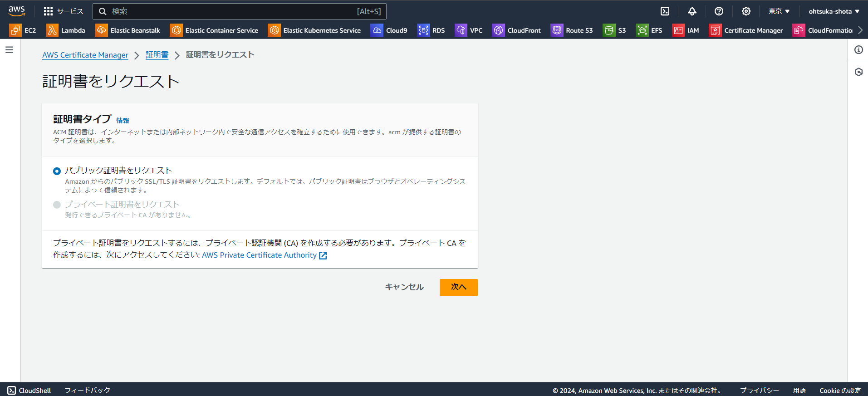
Task: Select プライベート証明書をリクエスト radio option
Action: click(57, 205)
